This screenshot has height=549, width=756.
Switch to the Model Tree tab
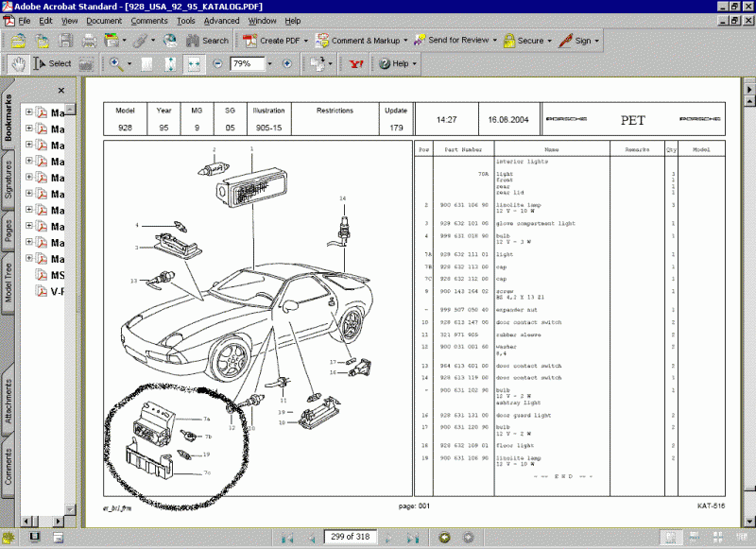9,283
